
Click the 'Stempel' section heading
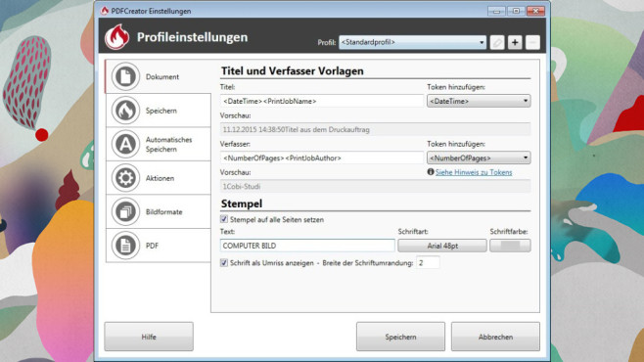click(x=242, y=204)
